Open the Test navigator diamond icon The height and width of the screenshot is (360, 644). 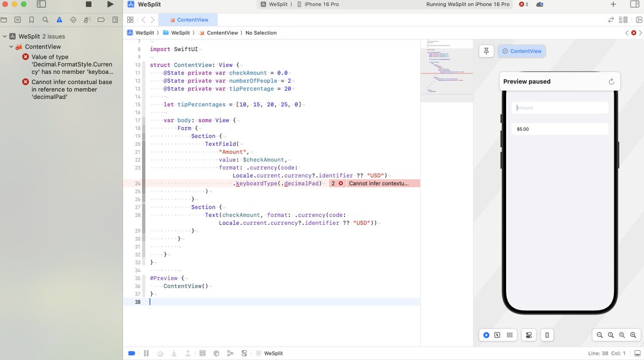point(74,20)
